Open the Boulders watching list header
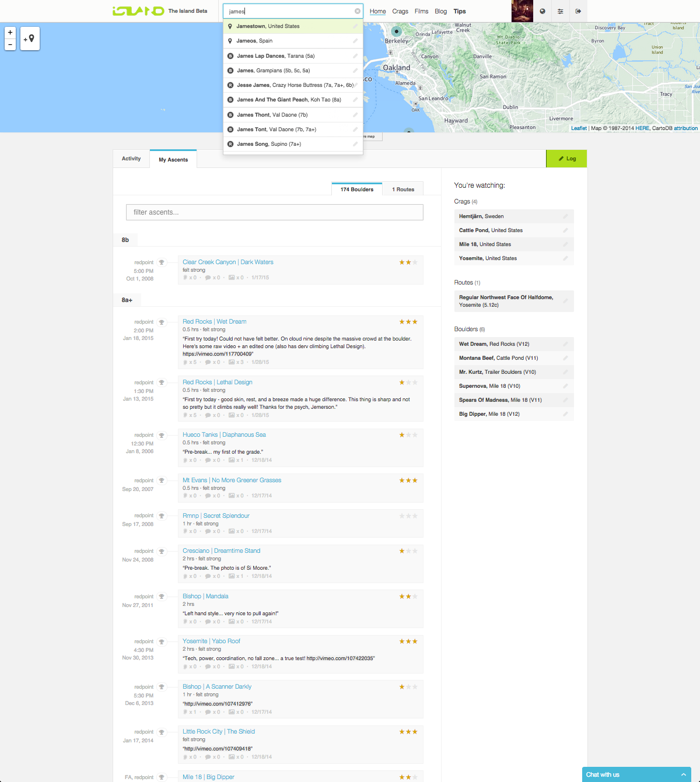This screenshot has height=782, width=700. click(469, 329)
